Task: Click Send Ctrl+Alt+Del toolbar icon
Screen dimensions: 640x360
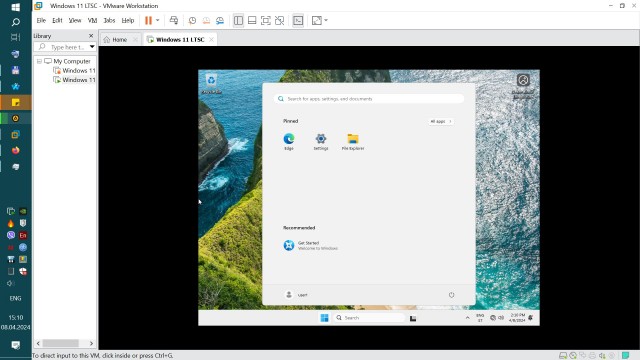Action: (174, 20)
